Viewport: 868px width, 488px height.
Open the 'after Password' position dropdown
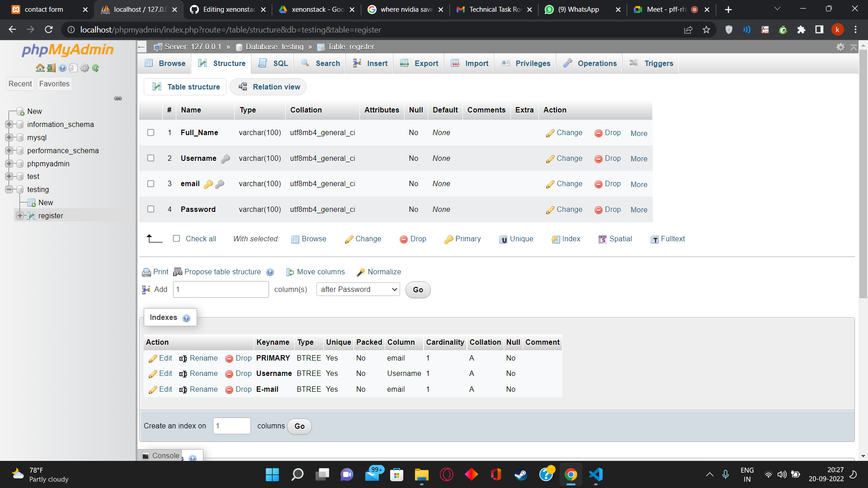point(358,289)
